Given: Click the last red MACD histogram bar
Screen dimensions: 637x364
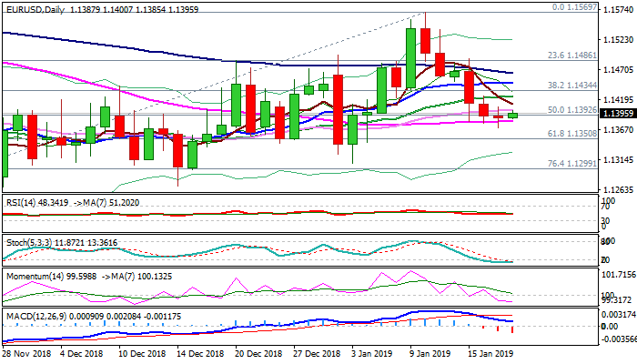Looking at the screenshot, I should [513, 329].
